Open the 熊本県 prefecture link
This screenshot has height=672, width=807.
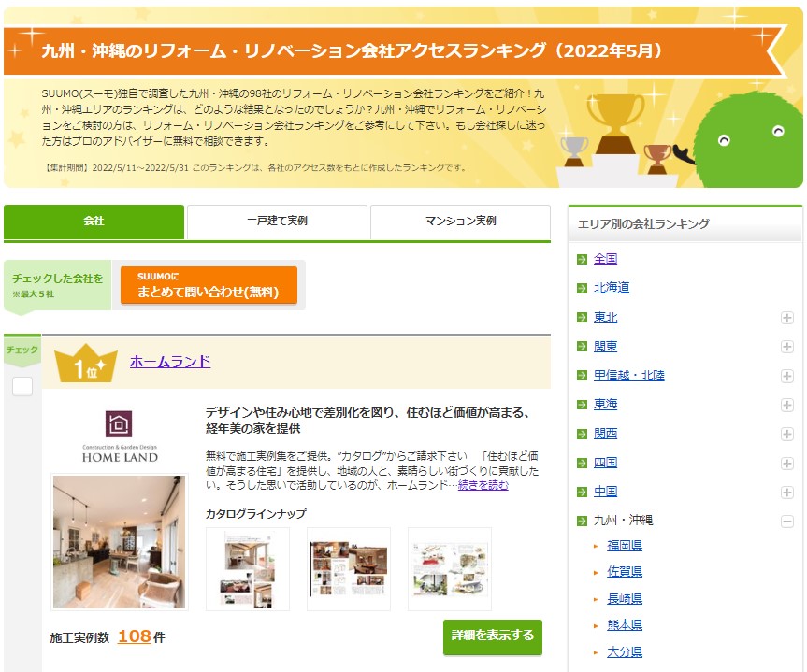click(625, 625)
